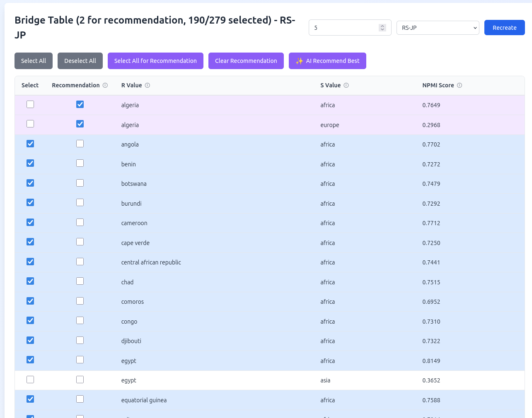Image resolution: width=532 pixels, height=418 pixels.
Task: Uncheck Recommendation checkbox for algeria europe row
Action: tap(80, 124)
